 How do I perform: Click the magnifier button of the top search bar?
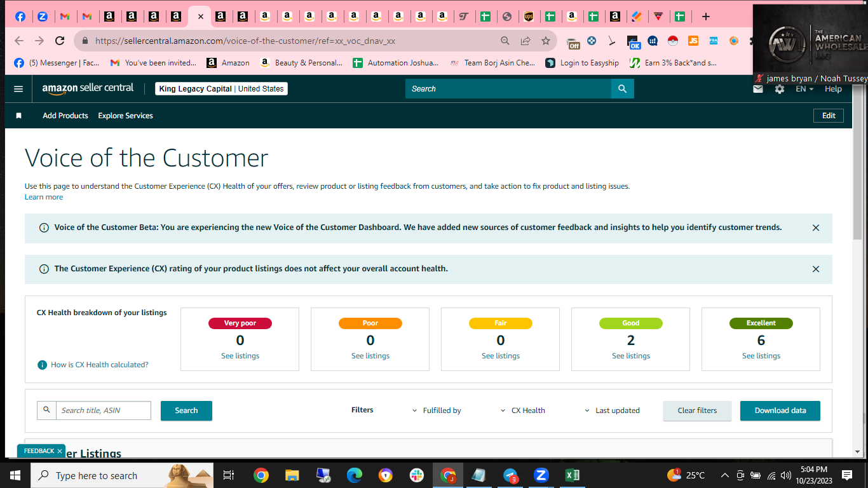point(623,89)
